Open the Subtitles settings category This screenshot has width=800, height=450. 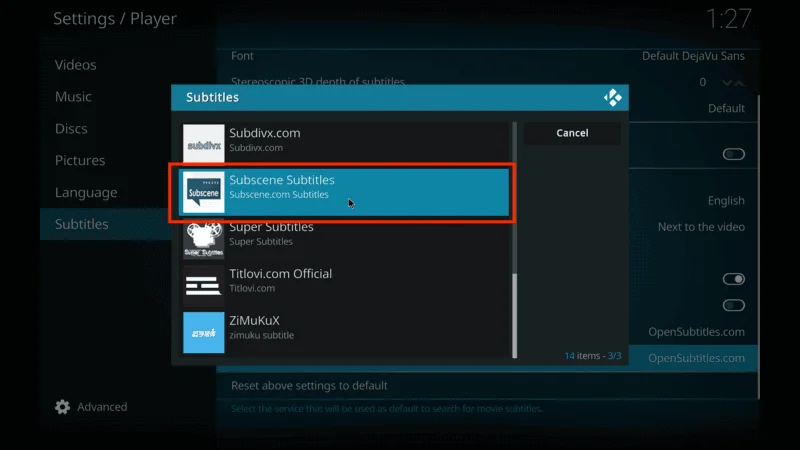click(106, 224)
